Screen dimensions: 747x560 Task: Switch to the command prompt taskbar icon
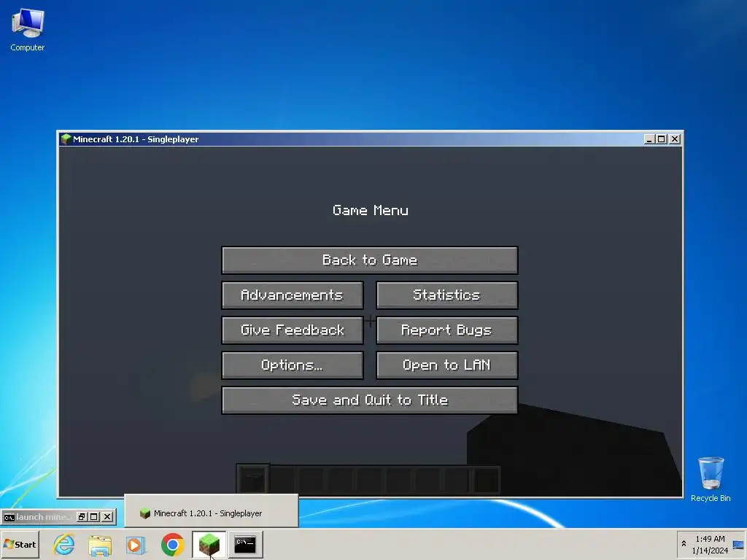(x=245, y=545)
